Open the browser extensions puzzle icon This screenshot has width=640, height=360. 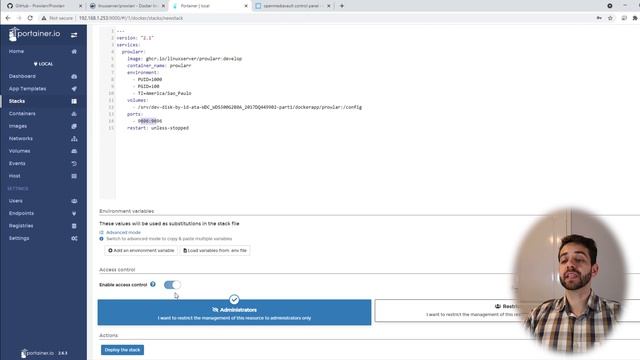[635, 18]
